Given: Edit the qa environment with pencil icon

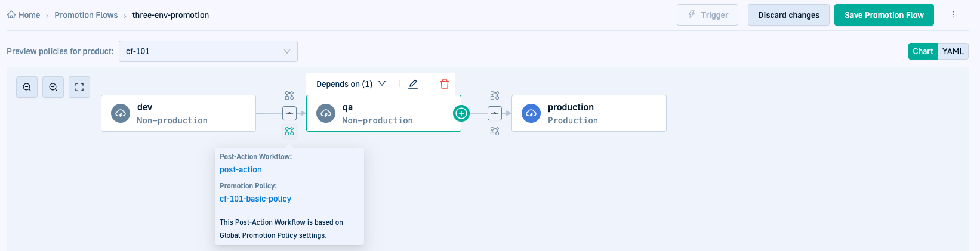Looking at the screenshot, I should [413, 84].
